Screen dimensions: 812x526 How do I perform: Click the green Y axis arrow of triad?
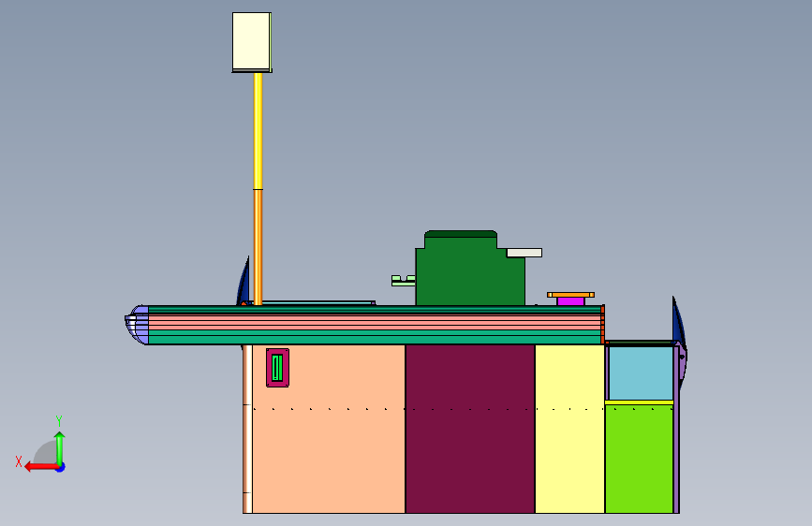click(x=60, y=448)
